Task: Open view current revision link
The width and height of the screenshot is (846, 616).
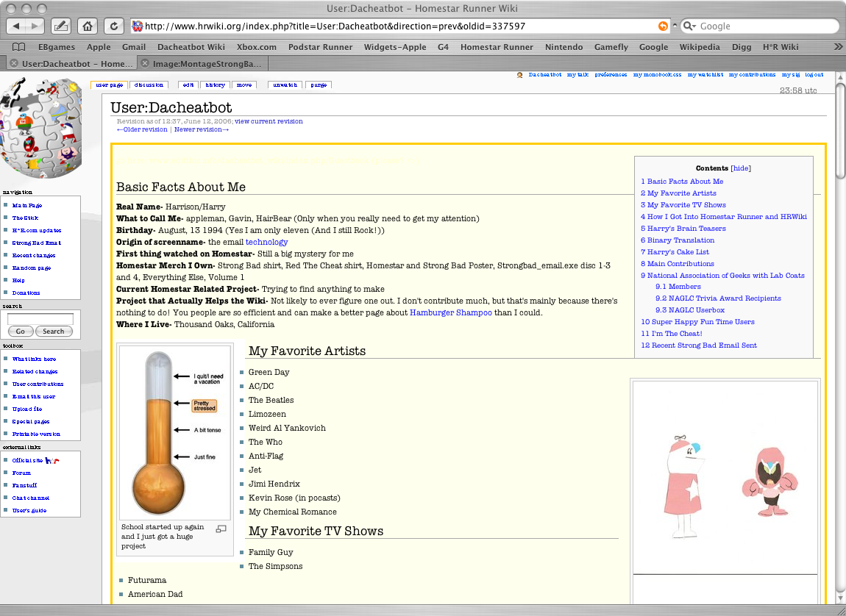Action: [x=269, y=121]
